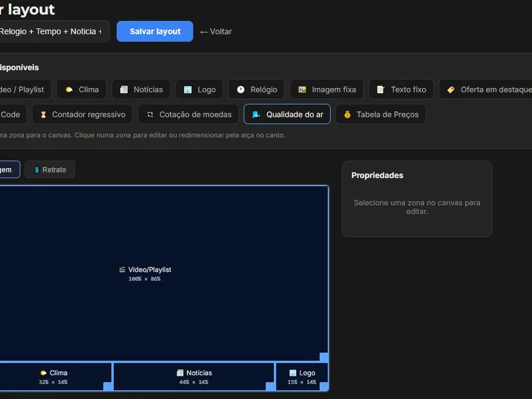Click the Vídeo/Playlist zone resize handle
Image resolution: width=532 pixels, height=399 pixels.
coord(324,356)
